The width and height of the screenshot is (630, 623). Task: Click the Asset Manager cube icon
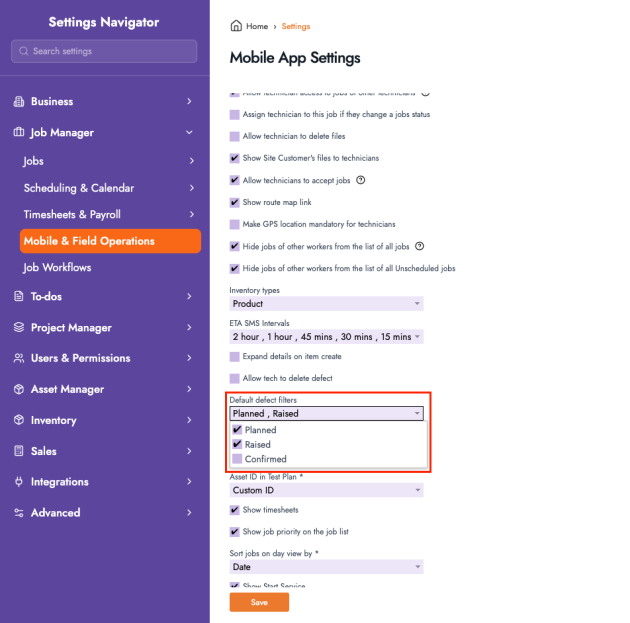[19, 389]
